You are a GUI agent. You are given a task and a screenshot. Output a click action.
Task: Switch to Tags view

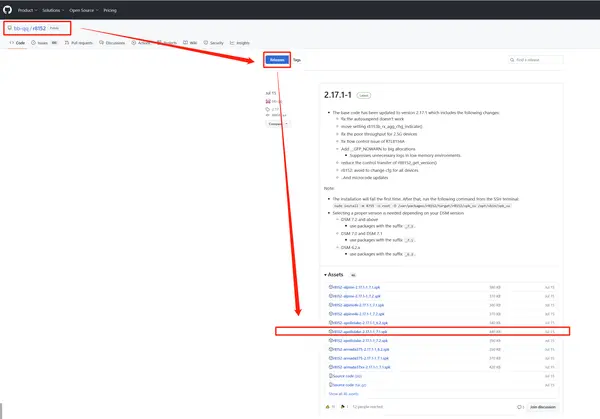[297, 60]
